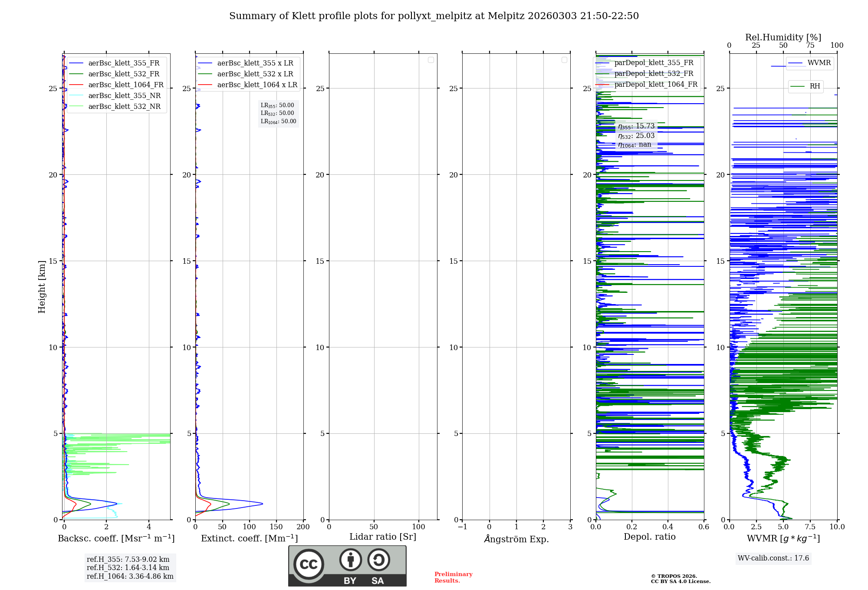The height and width of the screenshot is (590, 868).
Task: Click the plot summary title text
Action: point(434,16)
